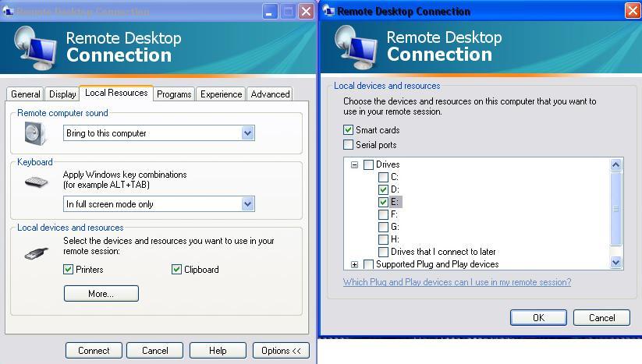Open the remote computer sound dropdown
Viewport: 642px width, 364px height.
tap(247, 133)
